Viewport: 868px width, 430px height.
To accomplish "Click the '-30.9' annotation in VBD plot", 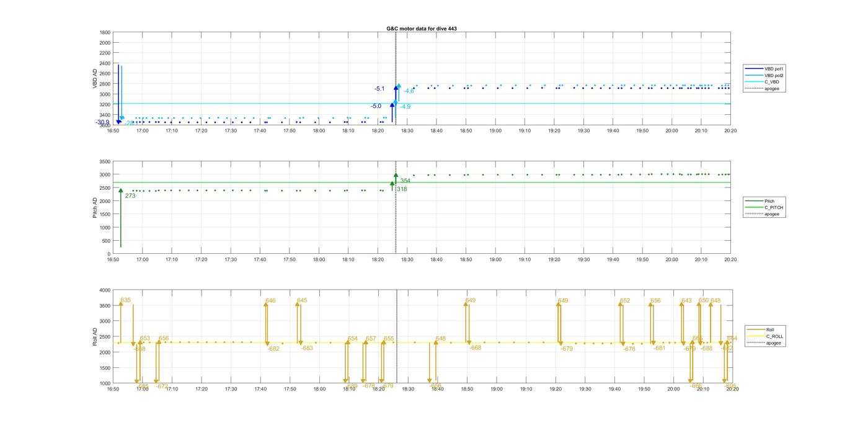I will click(102, 122).
